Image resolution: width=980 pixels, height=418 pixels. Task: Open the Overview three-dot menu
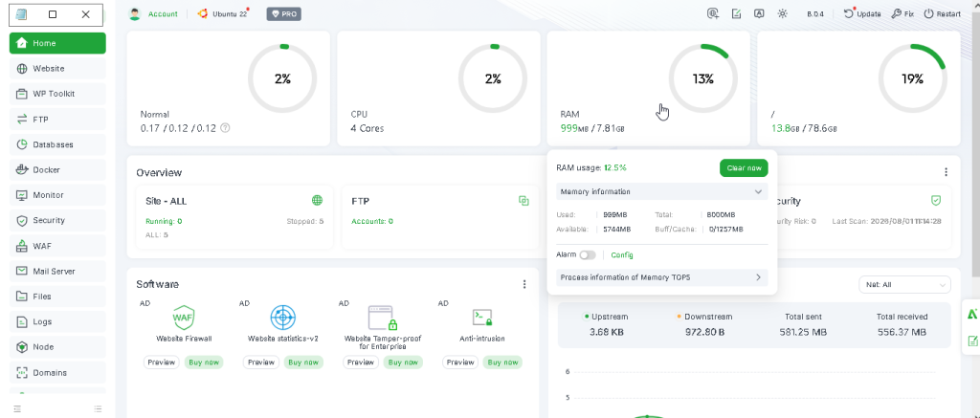coord(946,172)
